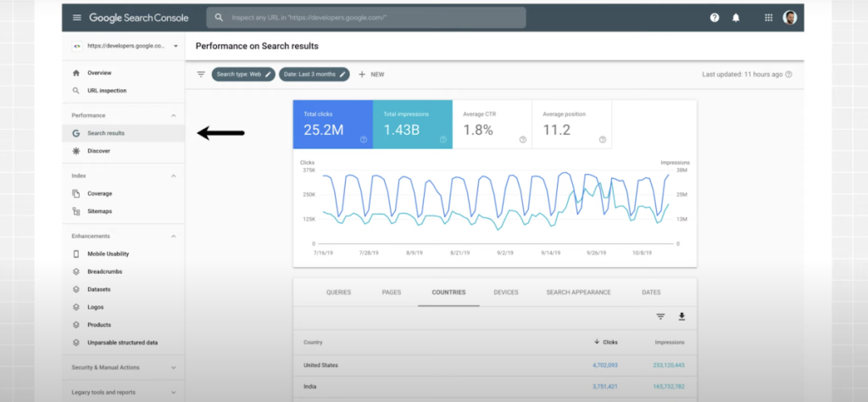Select the India row
868x402 pixels.
[x=495, y=387]
